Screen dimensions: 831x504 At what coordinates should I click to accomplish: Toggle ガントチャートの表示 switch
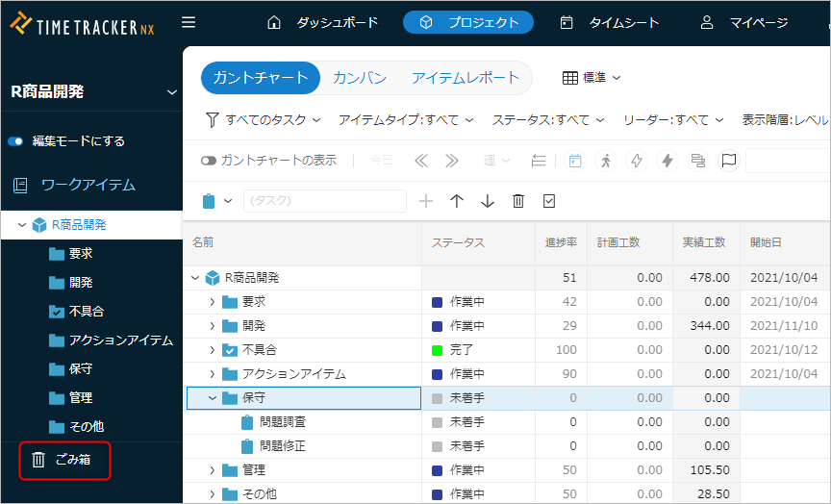[208, 161]
